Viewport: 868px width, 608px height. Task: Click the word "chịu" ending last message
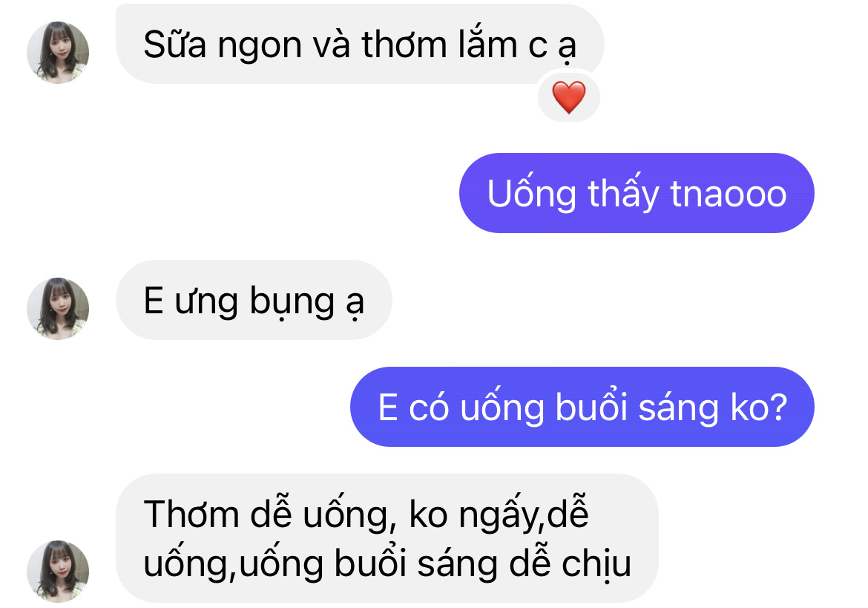(596, 565)
